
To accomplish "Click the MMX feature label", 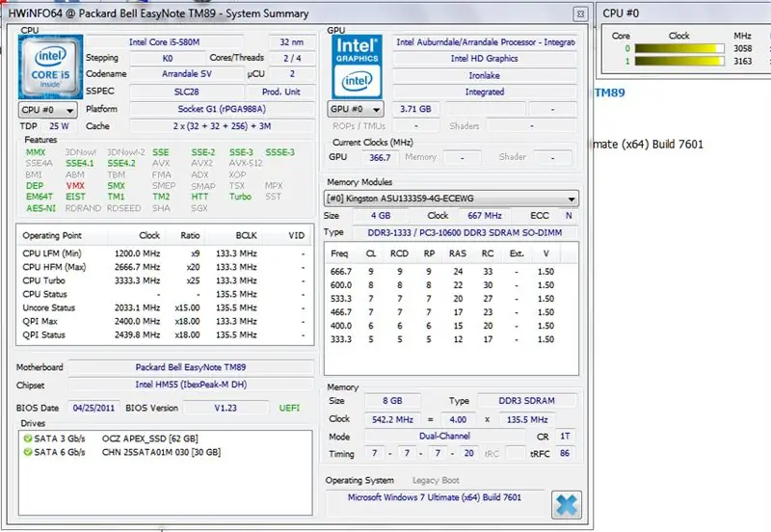I will 36,152.
